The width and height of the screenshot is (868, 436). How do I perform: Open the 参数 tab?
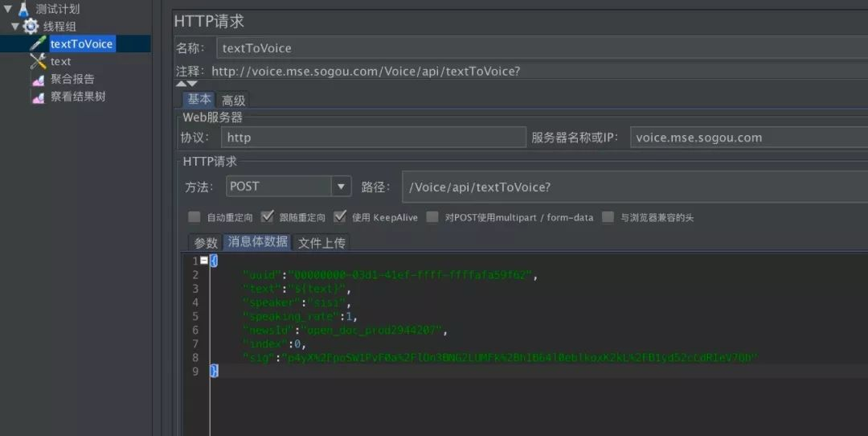[206, 243]
